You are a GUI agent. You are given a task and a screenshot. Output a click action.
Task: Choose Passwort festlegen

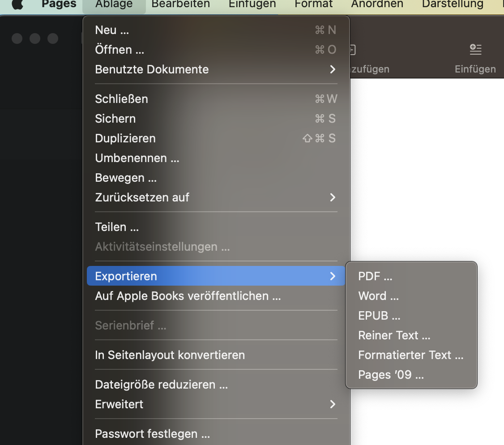coord(152,434)
